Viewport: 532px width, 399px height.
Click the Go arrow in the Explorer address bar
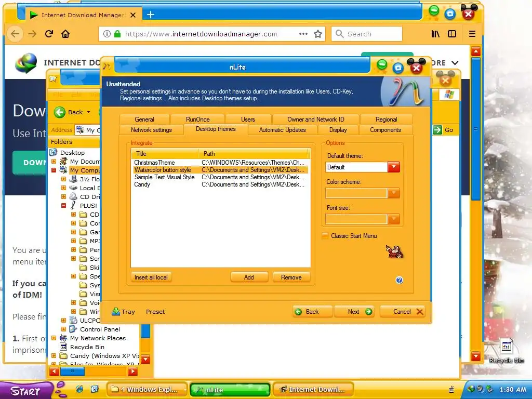coord(437,129)
